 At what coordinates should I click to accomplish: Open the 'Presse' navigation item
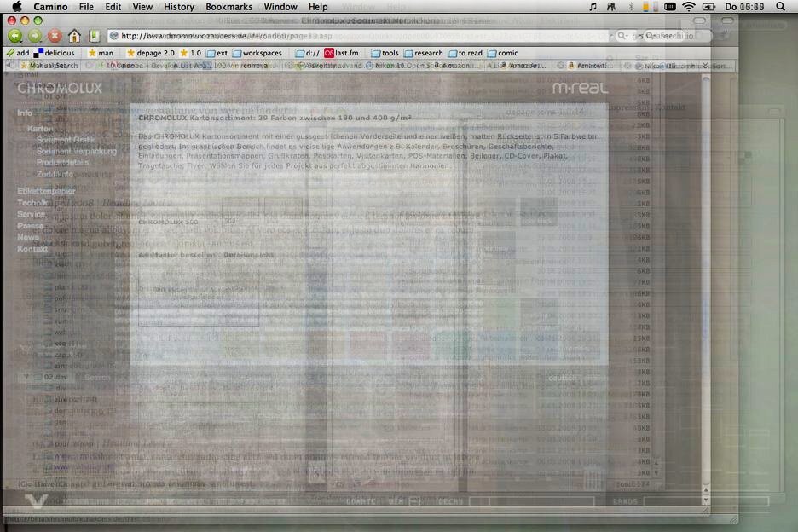(x=31, y=226)
